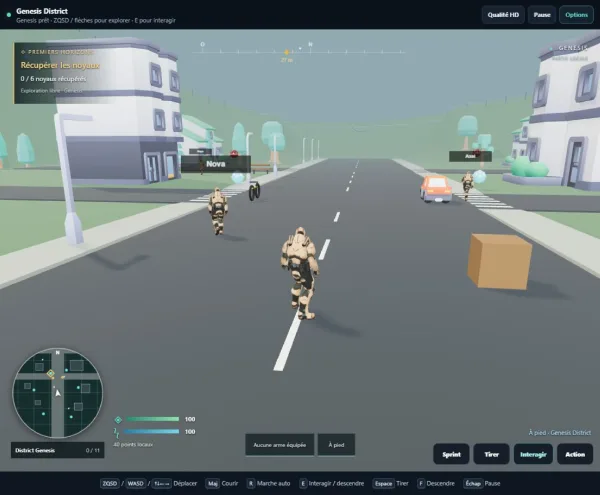Screen dimensions: 600x495
Task: Click the 0 / 6 noyaux récupérés counter
Action: point(53,79)
